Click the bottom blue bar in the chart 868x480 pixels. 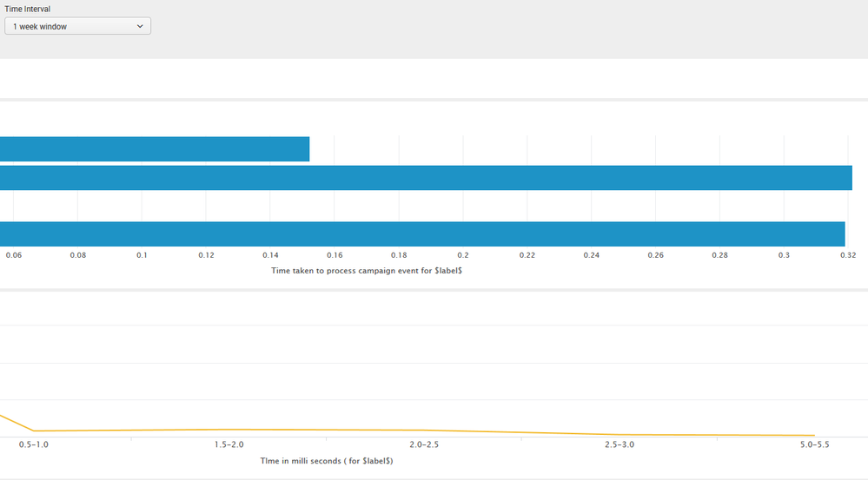pos(422,234)
